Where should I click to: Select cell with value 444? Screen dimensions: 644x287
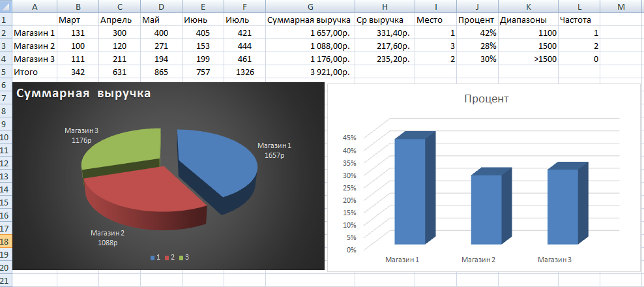point(245,46)
